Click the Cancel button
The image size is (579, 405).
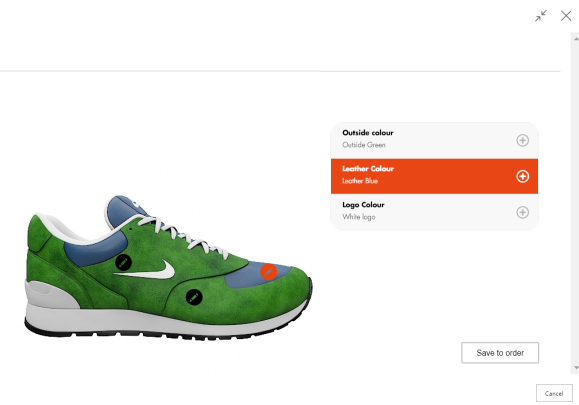[554, 394]
